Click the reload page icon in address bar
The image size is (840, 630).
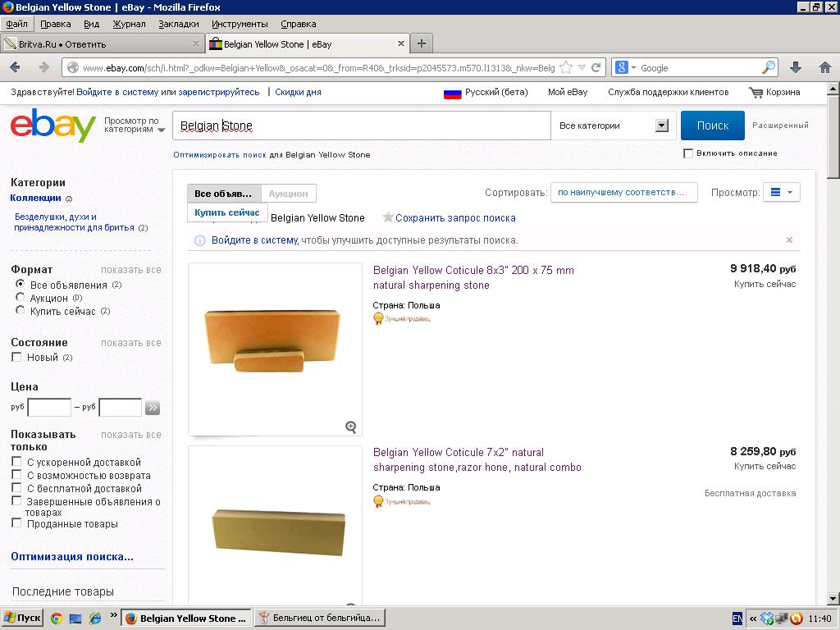[x=596, y=68]
